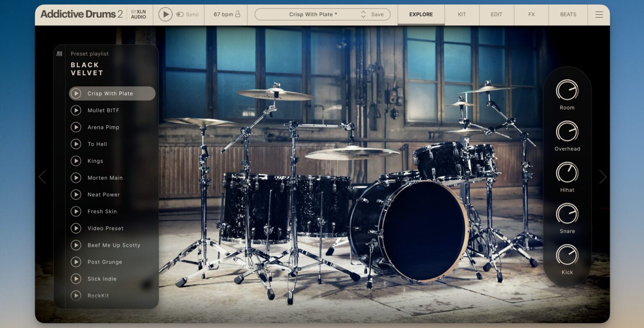This screenshot has height=328, width=644.
Task: Click the 67 bpm tempo field
Action: pos(222,14)
